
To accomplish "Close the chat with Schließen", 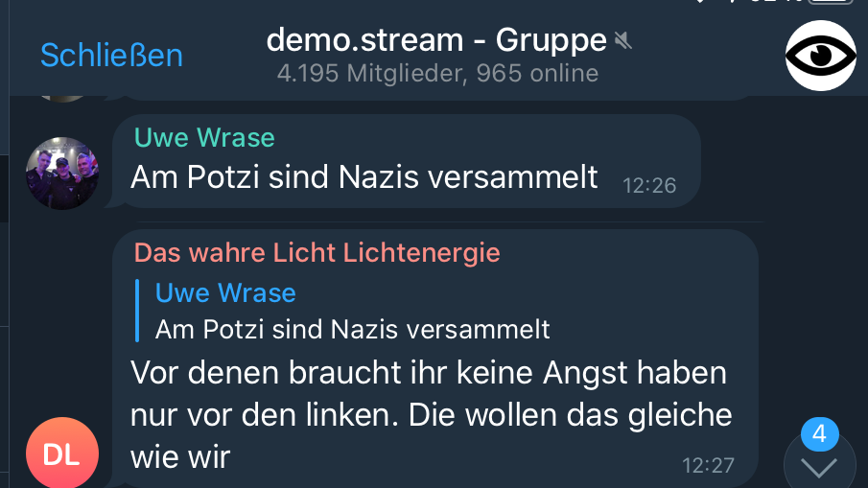I will (x=111, y=56).
